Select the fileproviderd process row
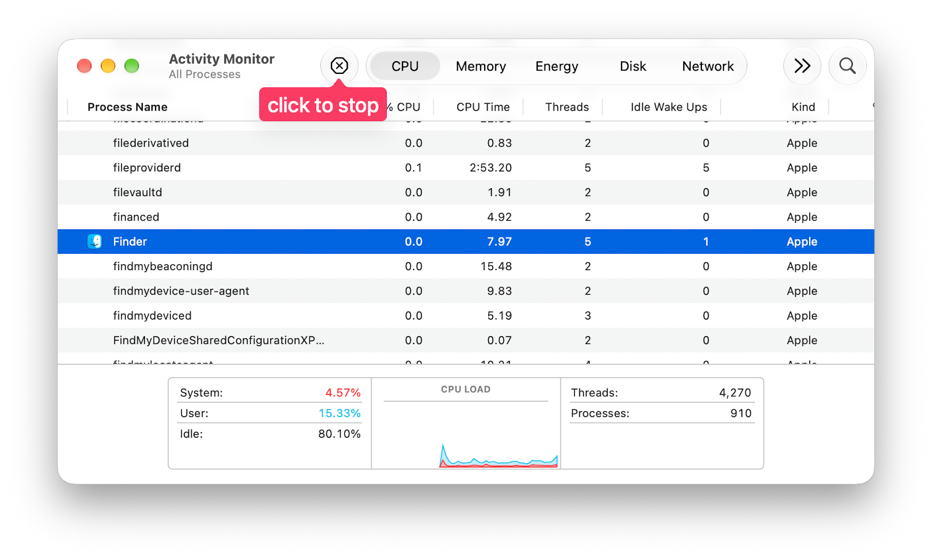The image size is (932, 560). coord(466,168)
